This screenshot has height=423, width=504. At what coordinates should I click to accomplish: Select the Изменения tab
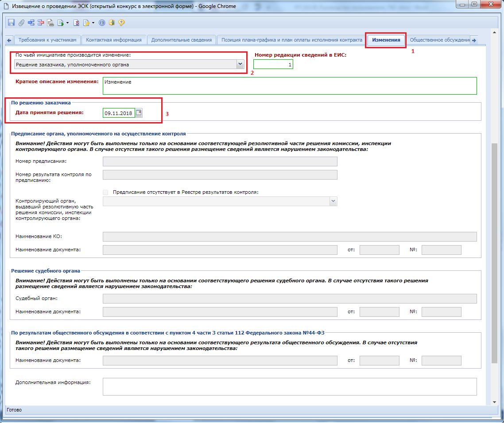pos(386,40)
